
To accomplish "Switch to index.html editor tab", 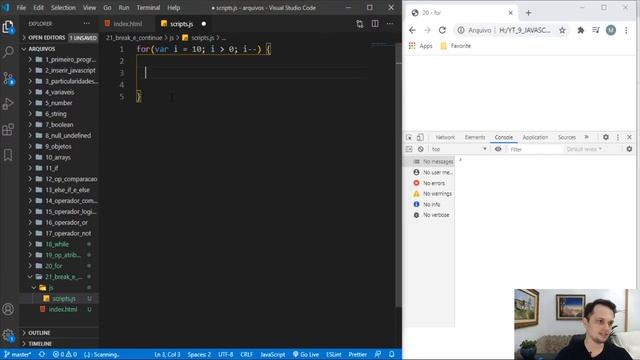I will point(127,24).
